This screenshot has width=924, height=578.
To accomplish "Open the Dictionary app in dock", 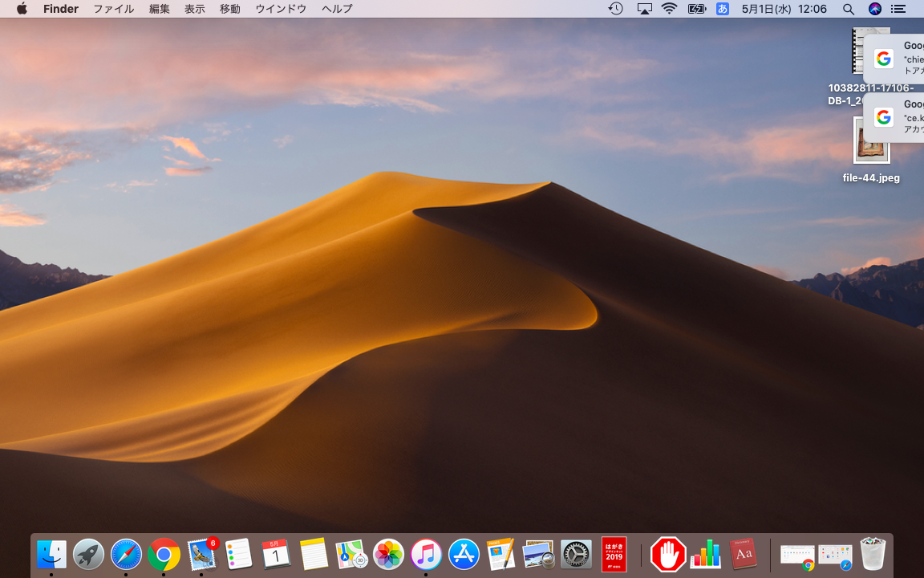I will pyautogui.click(x=744, y=554).
